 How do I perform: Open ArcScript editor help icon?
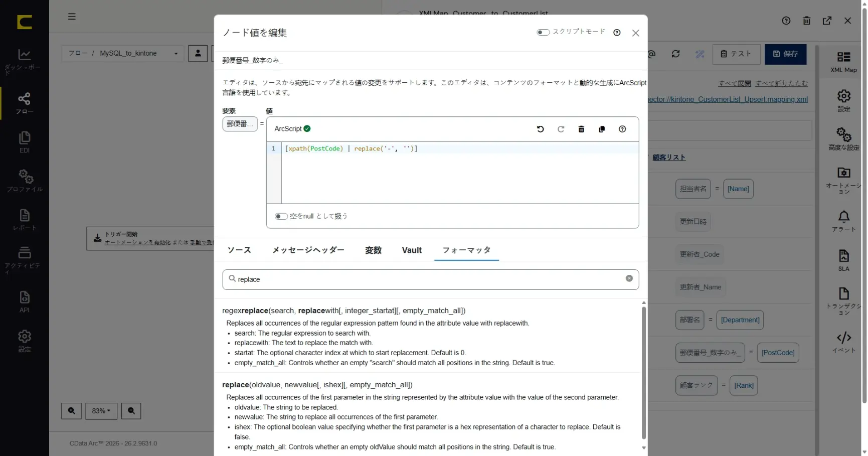click(622, 129)
